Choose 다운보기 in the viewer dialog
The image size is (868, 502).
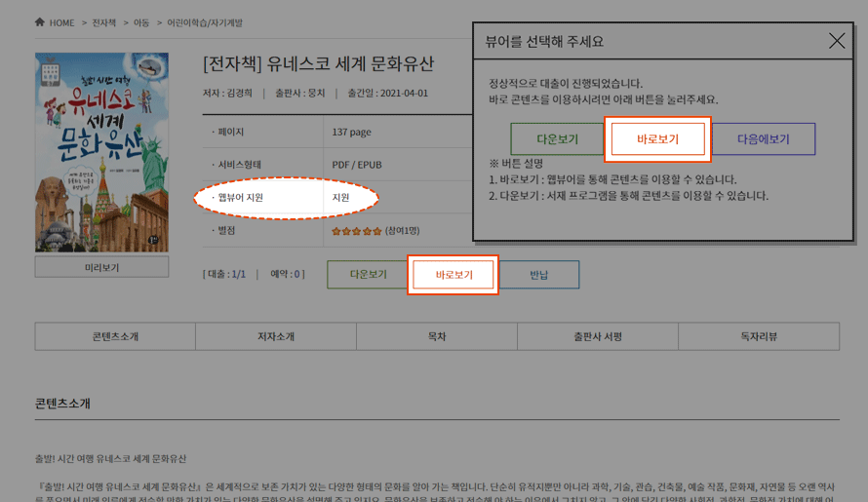pos(557,139)
